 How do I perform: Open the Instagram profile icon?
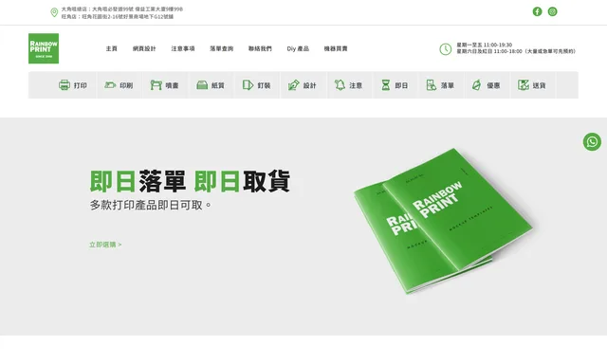click(x=552, y=11)
